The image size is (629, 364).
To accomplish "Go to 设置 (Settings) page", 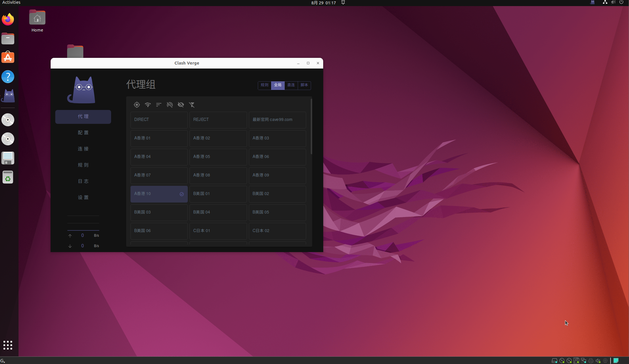I will click(x=83, y=197).
